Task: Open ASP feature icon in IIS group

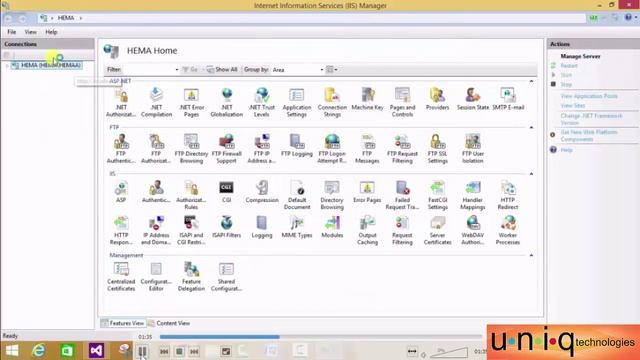Action: 121,192
